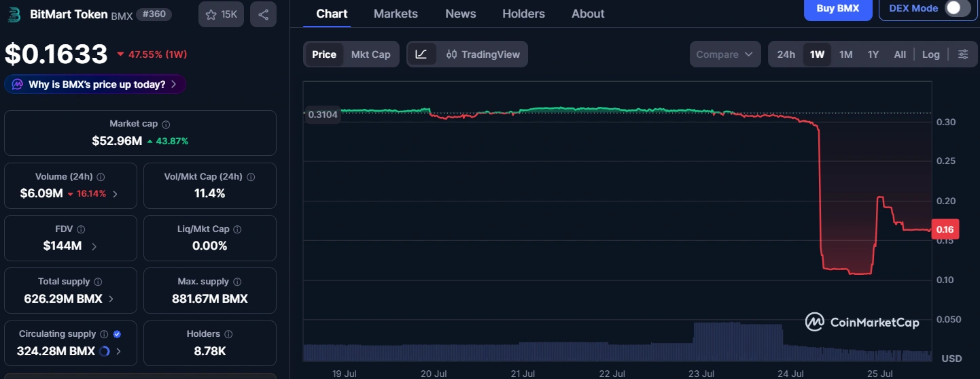Click the 11.4% Vol/Mkt Cap value
Image resolution: width=980 pixels, height=379 pixels.
[x=209, y=193]
